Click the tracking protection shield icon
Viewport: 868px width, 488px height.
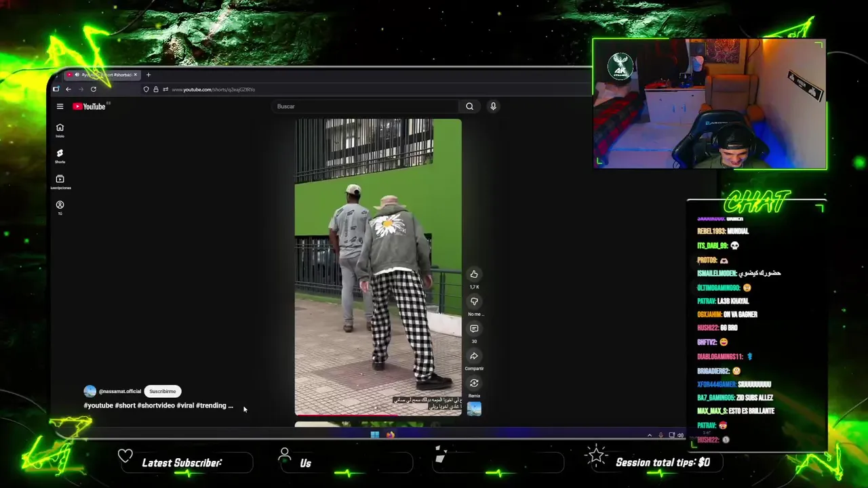pos(146,89)
